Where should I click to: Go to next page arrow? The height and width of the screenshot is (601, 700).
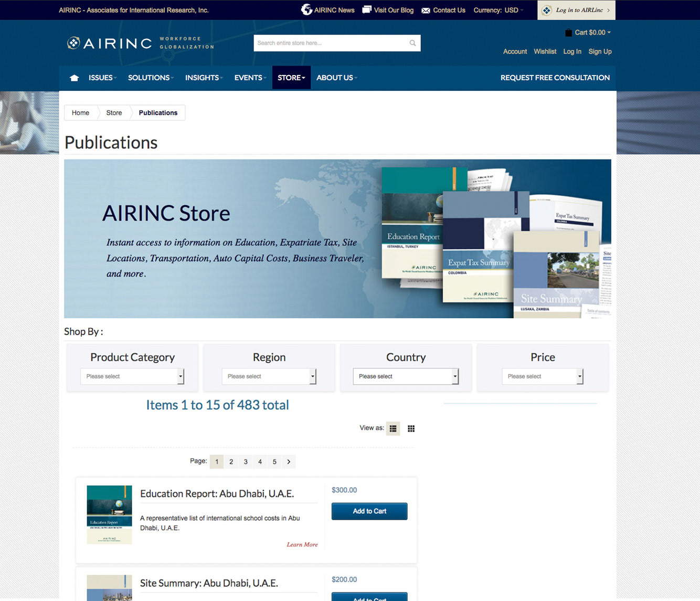click(x=289, y=462)
